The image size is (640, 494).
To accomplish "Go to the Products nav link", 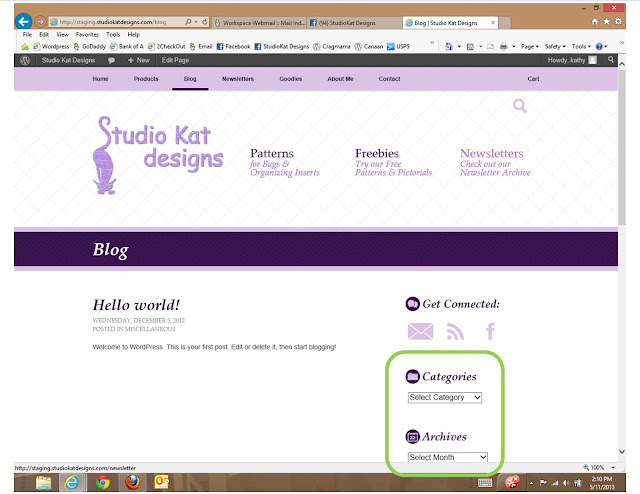I will pyautogui.click(x=146, y=79).
